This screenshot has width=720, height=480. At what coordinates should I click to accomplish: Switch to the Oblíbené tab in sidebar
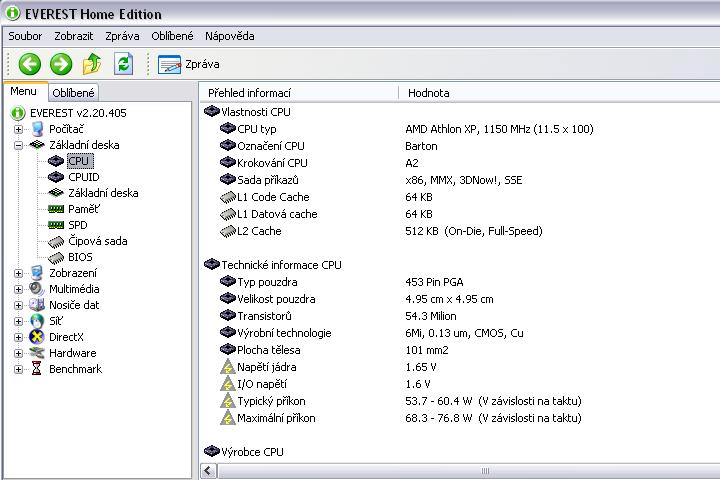(x=73, y=93)
